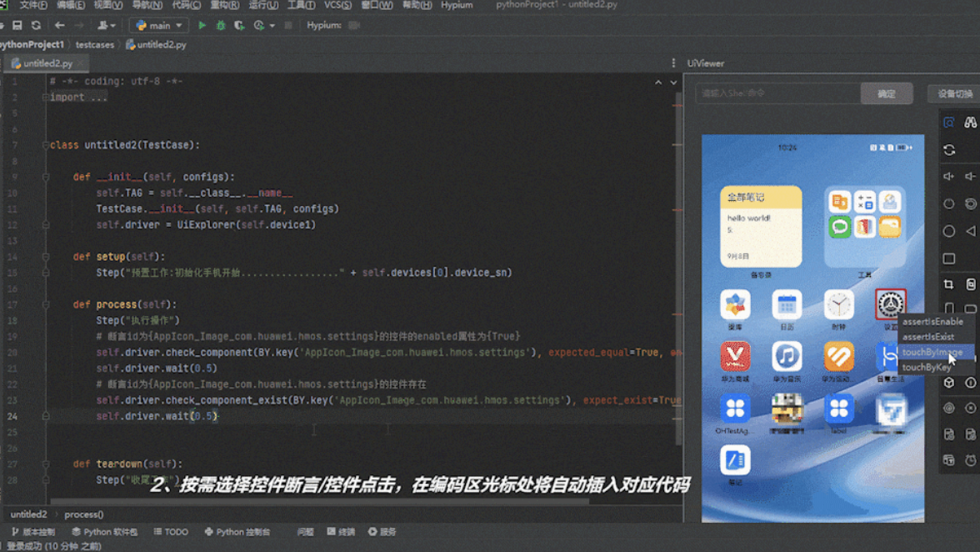Click the volume down icon in UiViewer sidebar
Image resolution: width=980 pixels, height=552 pixels.
pos(970,177)
